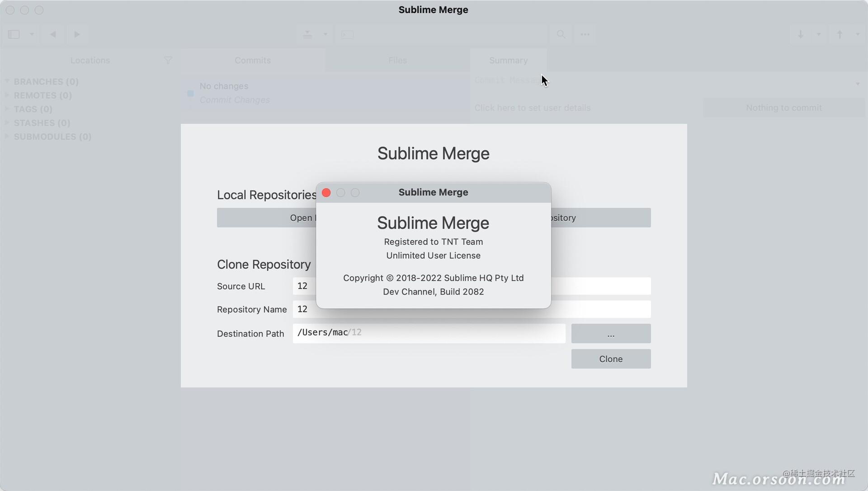The height and width of the screenshot is (491, 868).
Task: Switch to the Locations tab
Action: click(90, 60)
